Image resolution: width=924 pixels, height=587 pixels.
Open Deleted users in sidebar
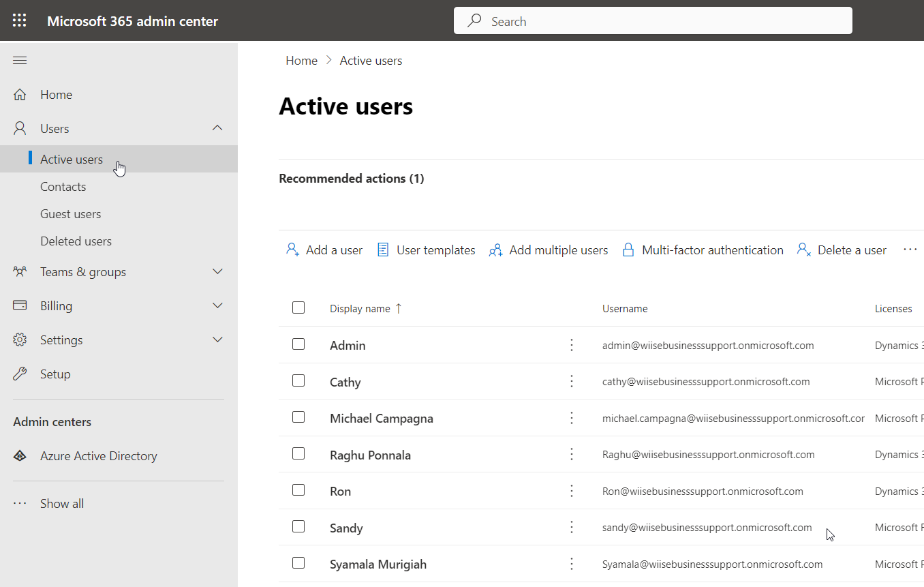pos(76,241)
